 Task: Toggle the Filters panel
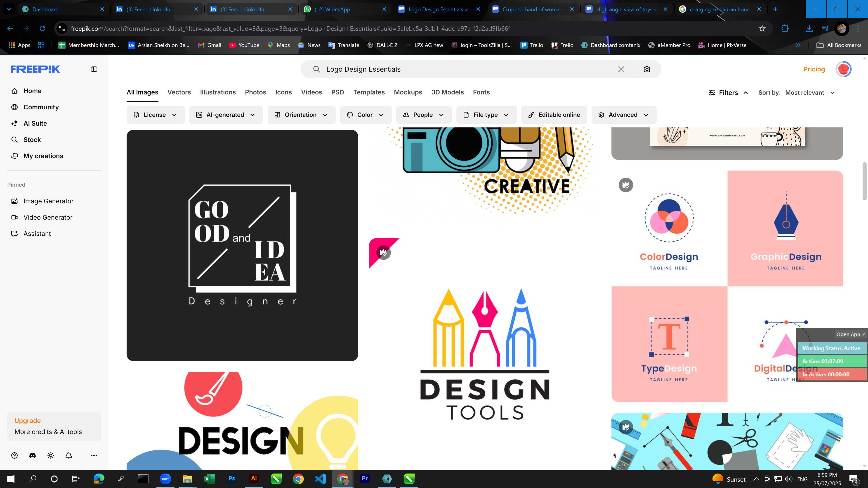[728, 93]
